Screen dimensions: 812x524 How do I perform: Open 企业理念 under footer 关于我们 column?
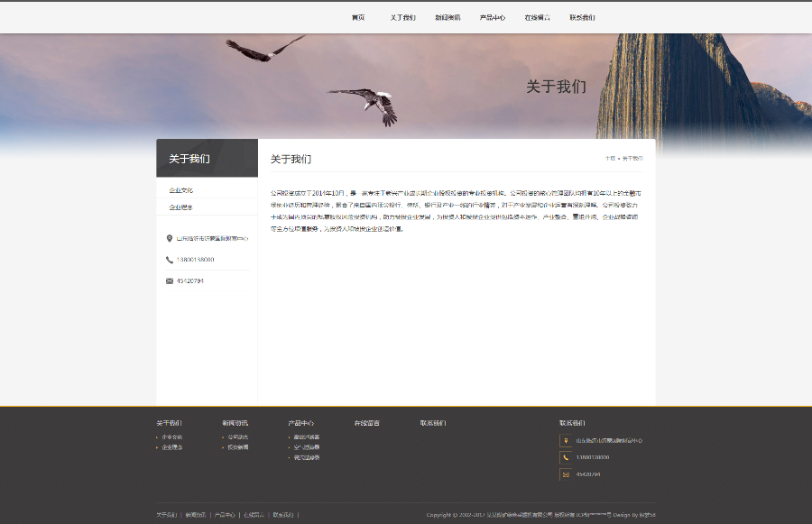[172, 447]
